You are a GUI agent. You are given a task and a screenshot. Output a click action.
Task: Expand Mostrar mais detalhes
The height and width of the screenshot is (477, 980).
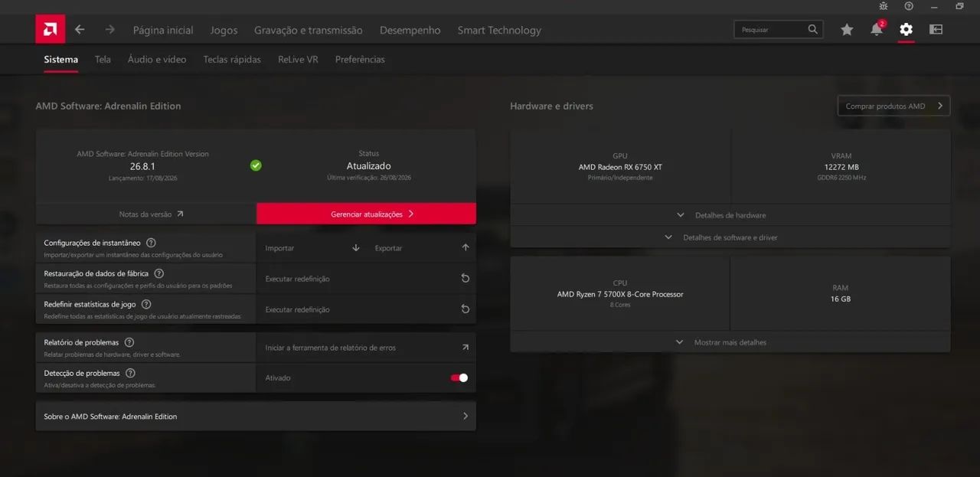pyautogui.click(x=730, y=342)
